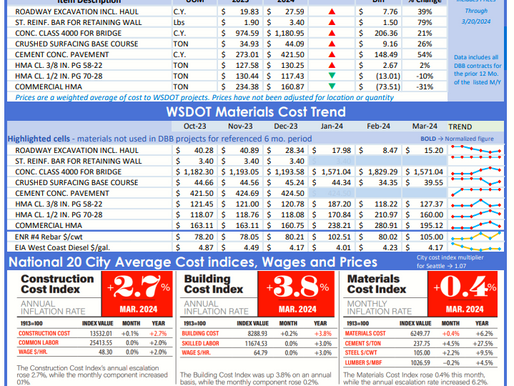The height and width of the screenshot is (386, 514).
Task: Select the BOLD Normalized figure legend
Action: coord(457,139)
